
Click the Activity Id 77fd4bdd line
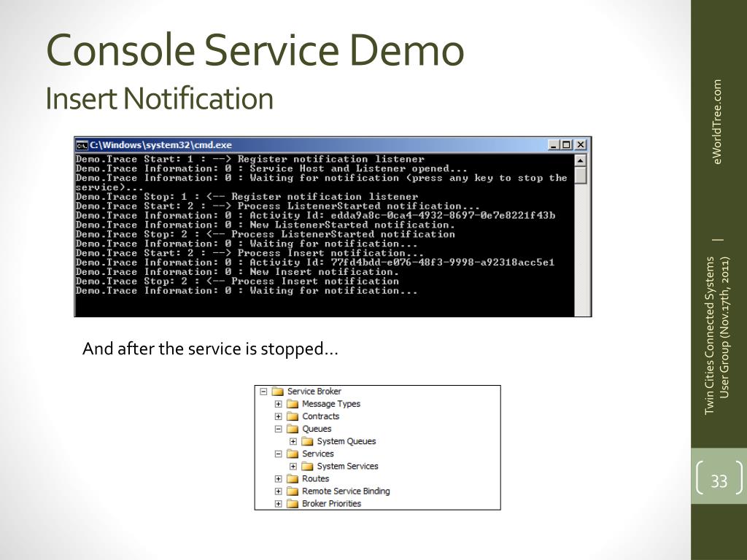click(315, 262)
